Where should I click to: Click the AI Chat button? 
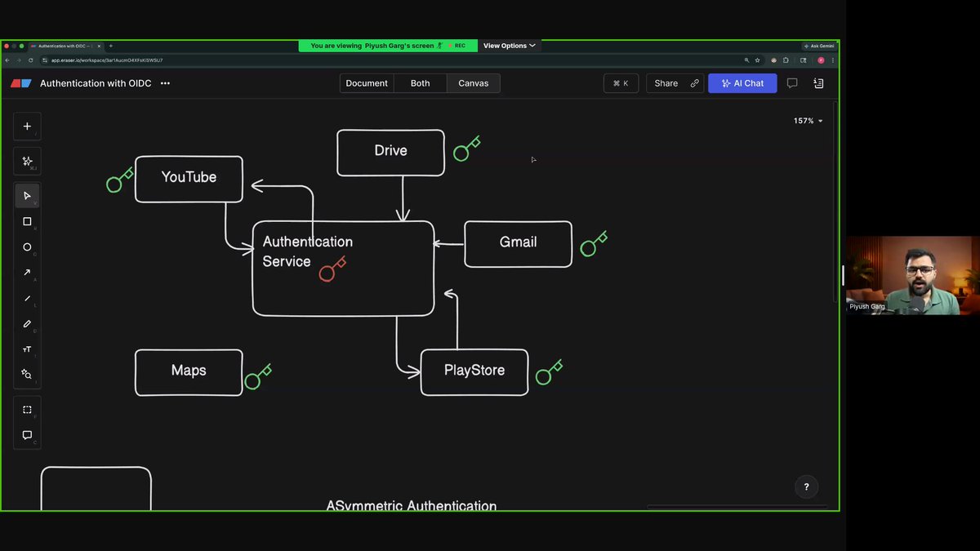click(742, 82)
